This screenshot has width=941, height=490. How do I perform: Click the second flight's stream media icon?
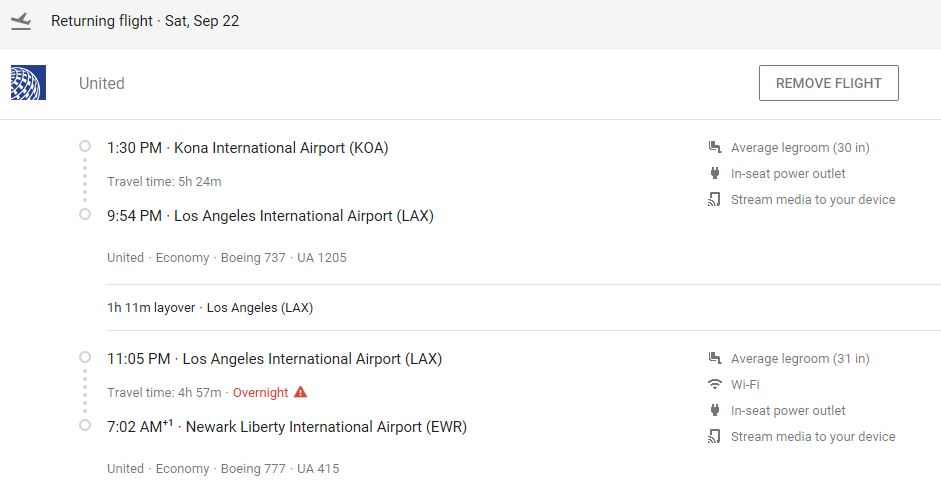pos(714,437)
